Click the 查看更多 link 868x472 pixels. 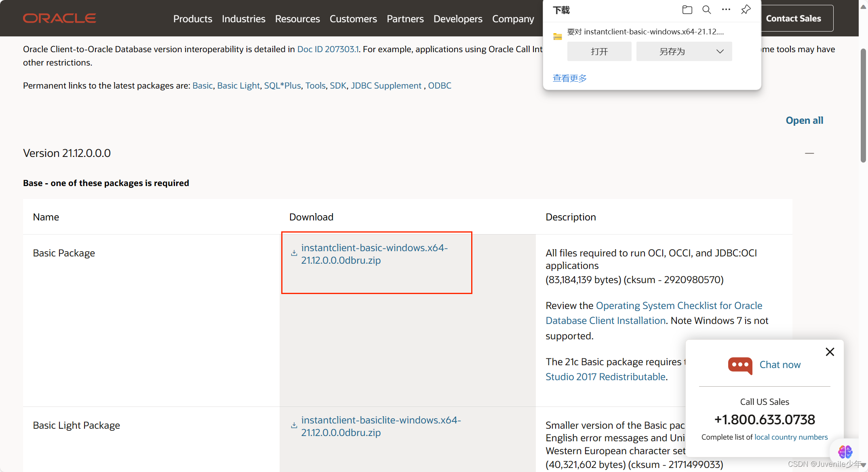pos(570,78)
